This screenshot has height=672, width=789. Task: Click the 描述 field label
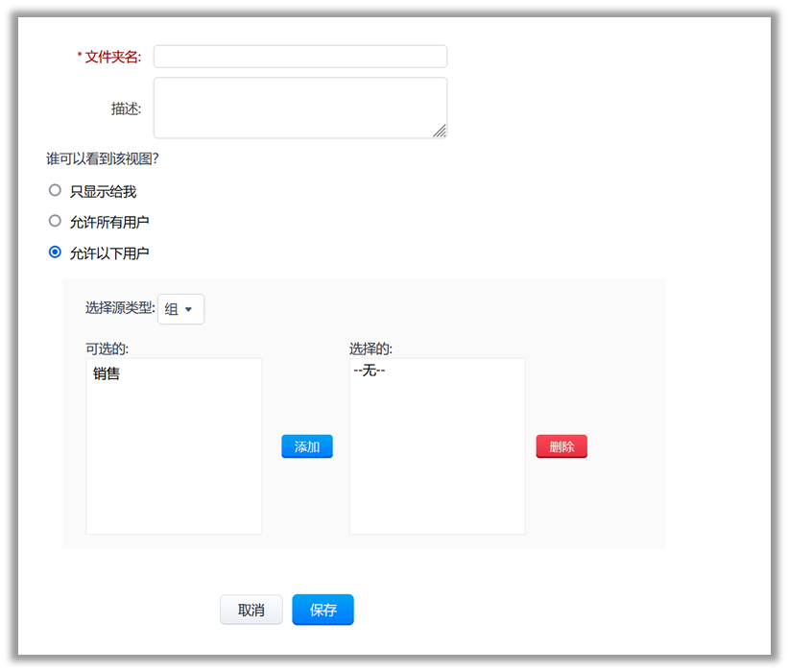click(126, 108)
